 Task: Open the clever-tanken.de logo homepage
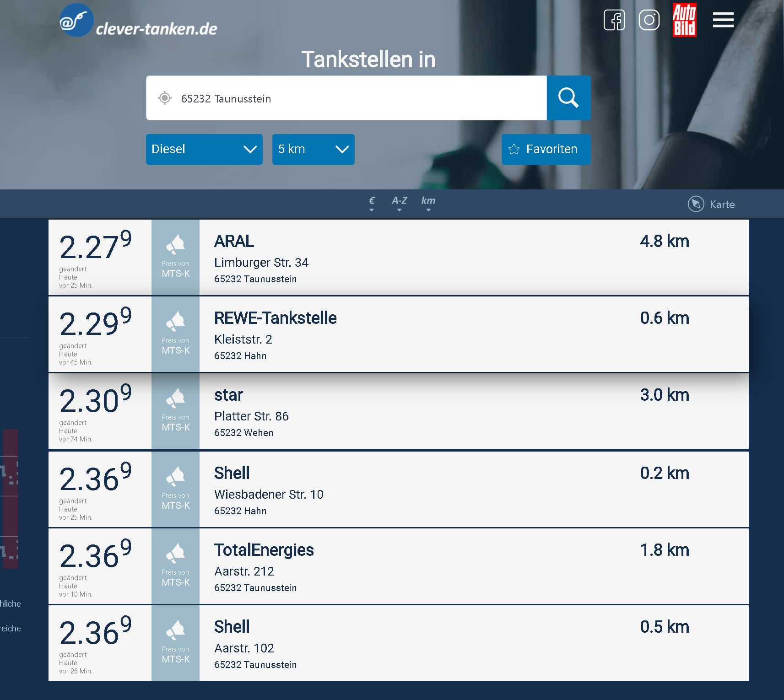(x=138, y=21)
